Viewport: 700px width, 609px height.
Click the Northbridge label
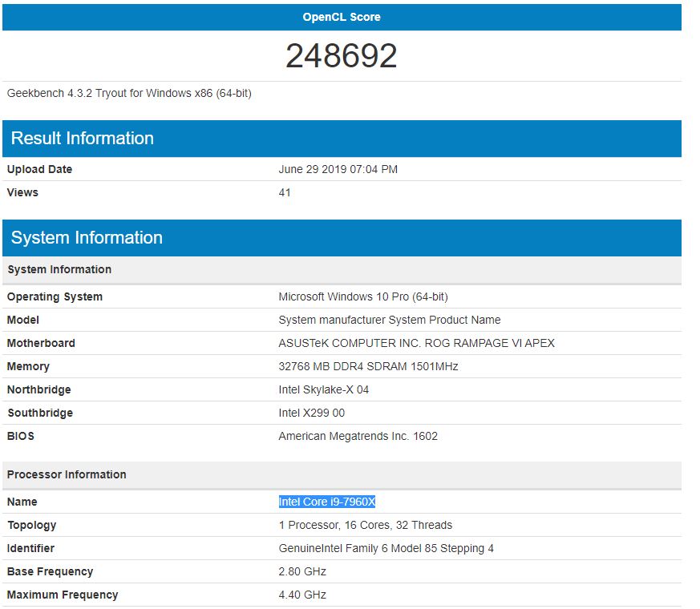pos(38,389)
